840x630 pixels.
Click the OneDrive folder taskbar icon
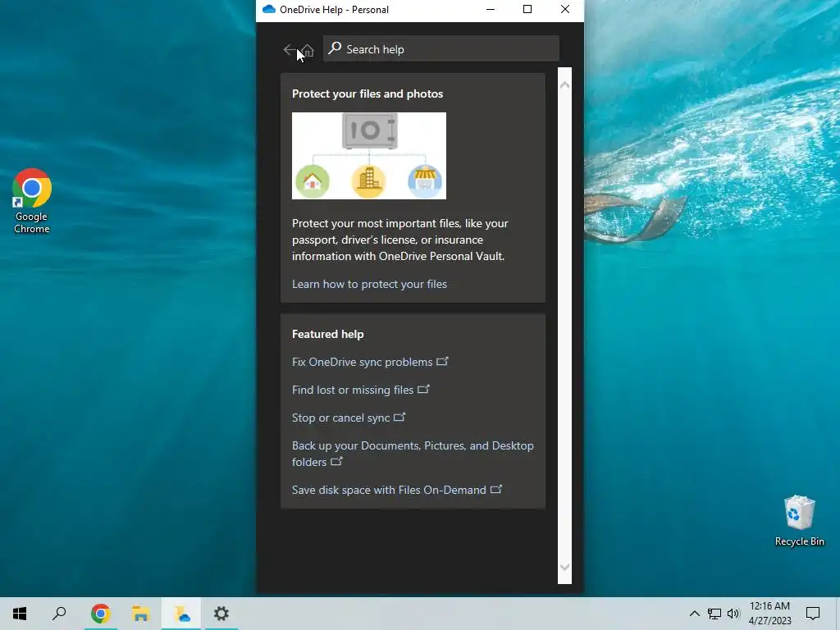click(x=181, y=614)
